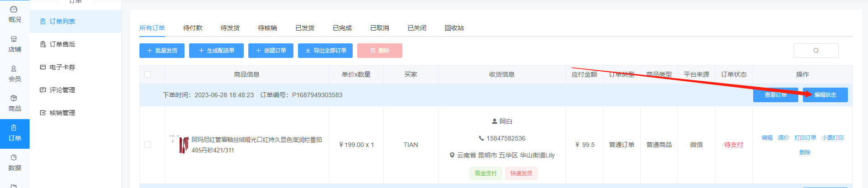Click the 普通商品 product type cell
The image size is (868, 188).
click(659, 145)
